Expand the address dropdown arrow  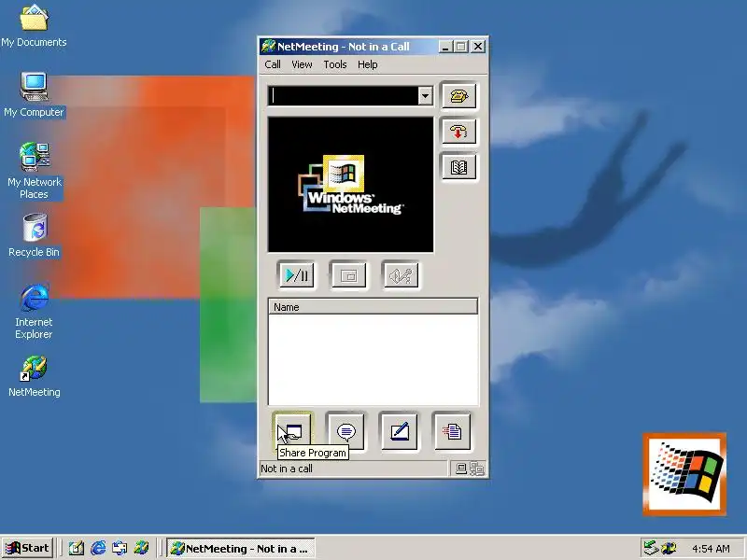point(425,96)
